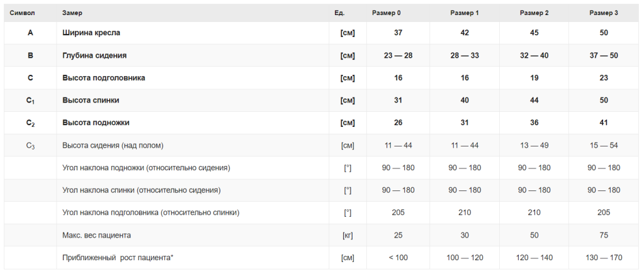644x274 pixels.
Task: Click the 'Замер' column header
Action: click(72, 13)
